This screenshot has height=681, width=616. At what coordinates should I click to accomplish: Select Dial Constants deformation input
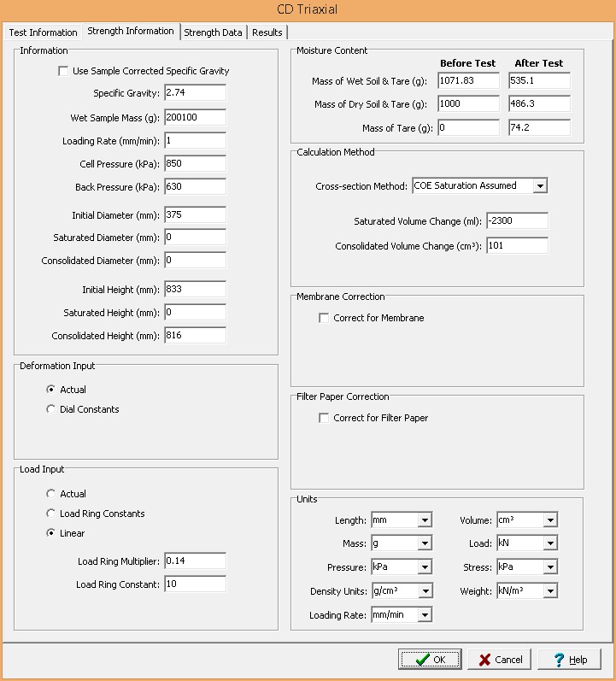tap(51, 409)
